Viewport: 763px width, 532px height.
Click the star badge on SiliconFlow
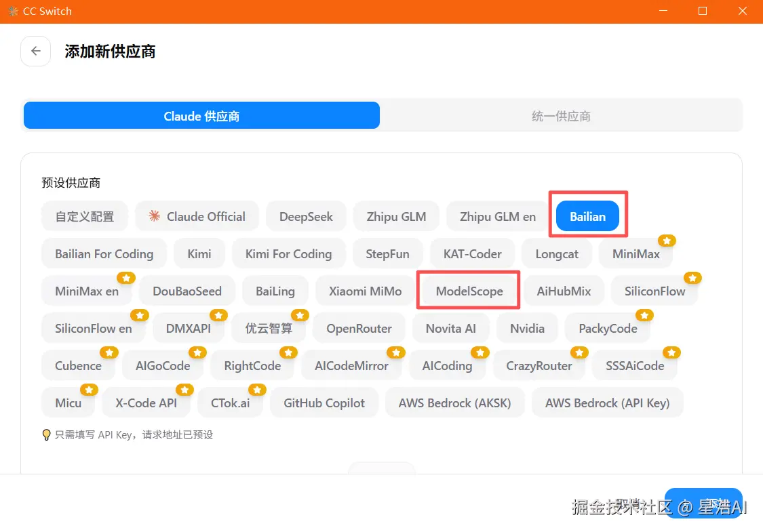[692, 278]
